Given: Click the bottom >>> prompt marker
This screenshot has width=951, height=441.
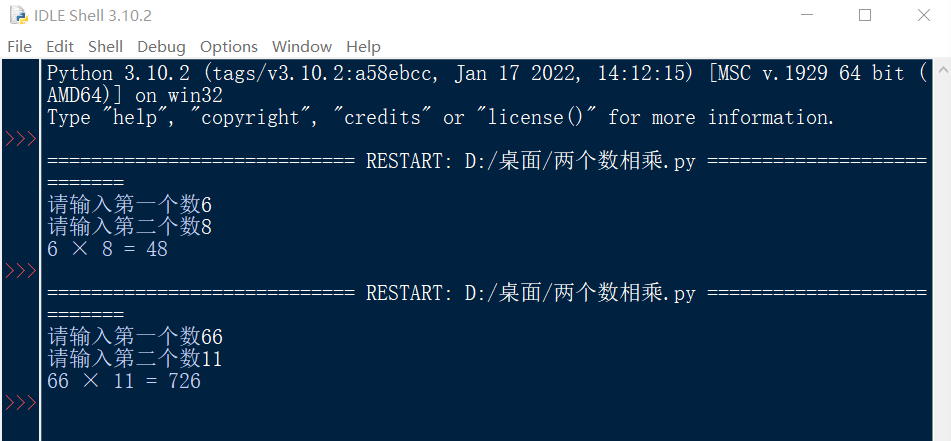Looking at the screenshot, I should click(x=20, y=403).
